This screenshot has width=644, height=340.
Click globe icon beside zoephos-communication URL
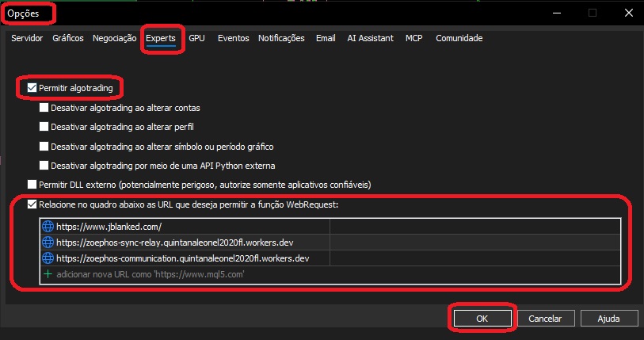pos(48,258)
